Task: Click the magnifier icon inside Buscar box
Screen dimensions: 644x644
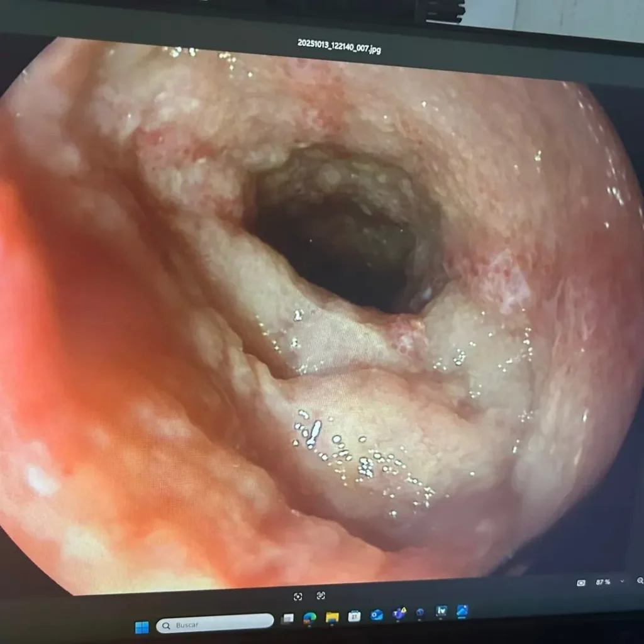Action: click(167, 626)
